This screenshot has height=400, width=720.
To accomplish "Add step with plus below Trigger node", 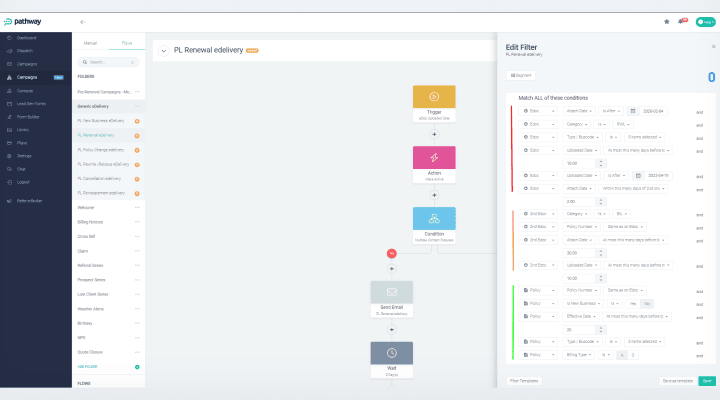I will [434, 132].
